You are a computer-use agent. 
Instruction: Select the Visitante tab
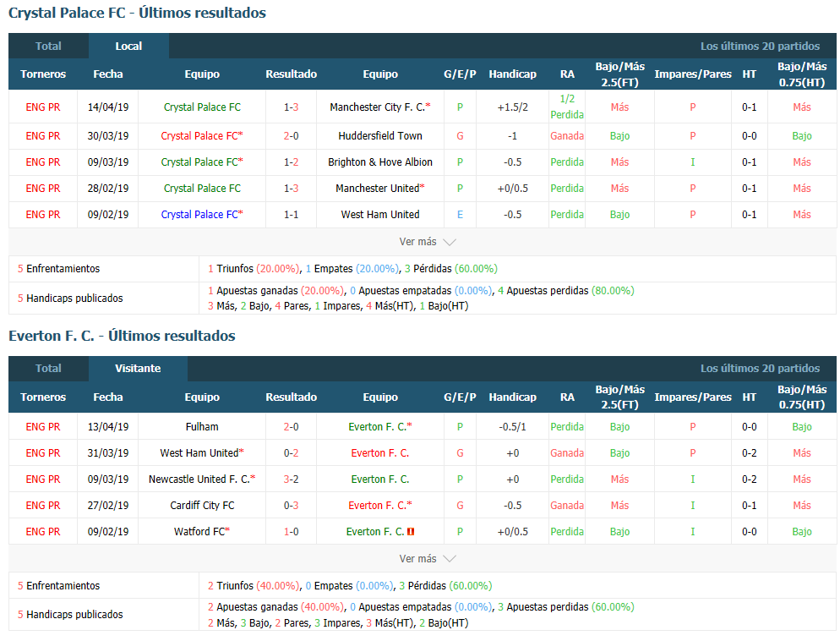pyautogui.click(x=138, y=369)
